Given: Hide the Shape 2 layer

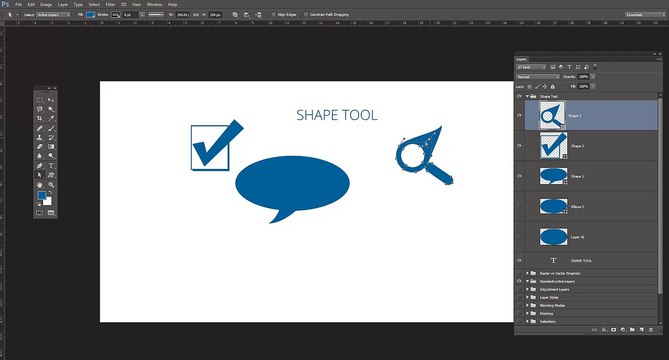Looking at the screenshot, I should click(x=519, y=145).
